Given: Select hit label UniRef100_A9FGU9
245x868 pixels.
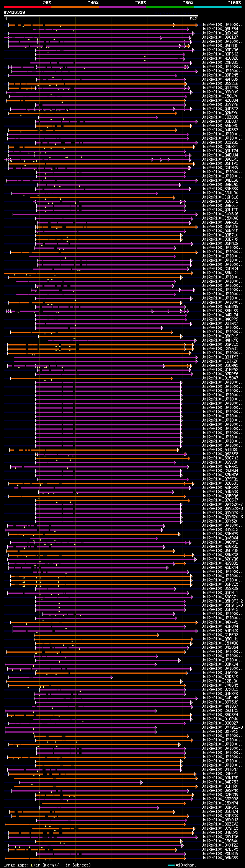Looking at the screenshot, I should point(220,80).
